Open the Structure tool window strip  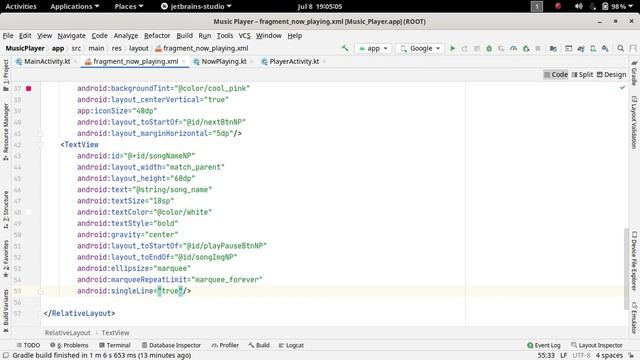(6, 209)
